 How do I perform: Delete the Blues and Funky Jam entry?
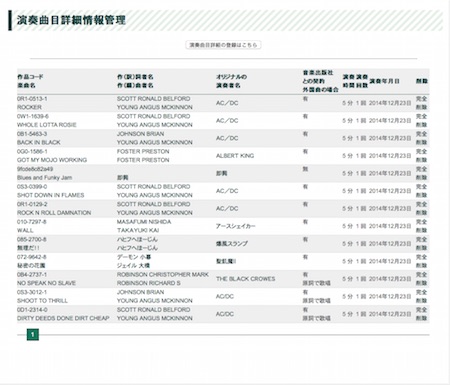pos(421,173)
